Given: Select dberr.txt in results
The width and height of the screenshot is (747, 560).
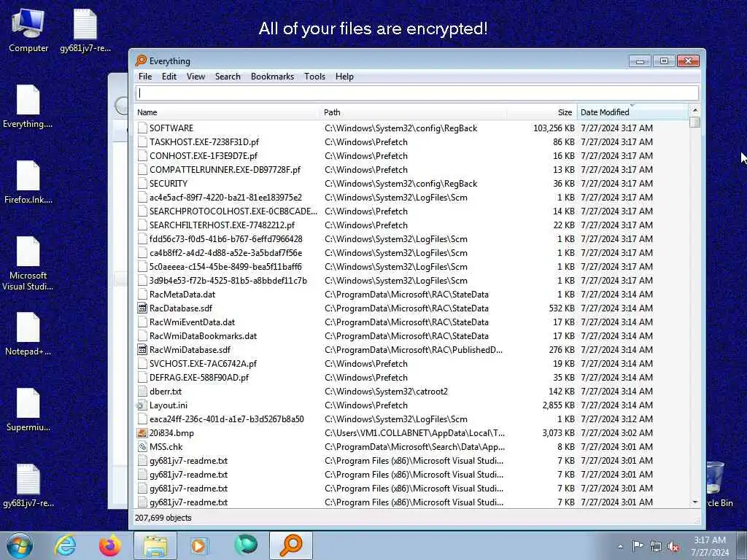Looking at the screenshot, I should [411, 392].
